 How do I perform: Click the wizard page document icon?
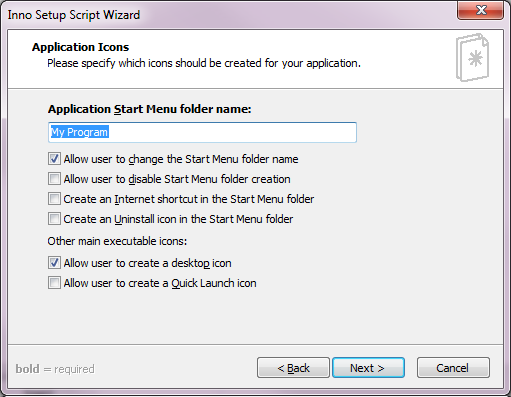(x=472, y=57)
